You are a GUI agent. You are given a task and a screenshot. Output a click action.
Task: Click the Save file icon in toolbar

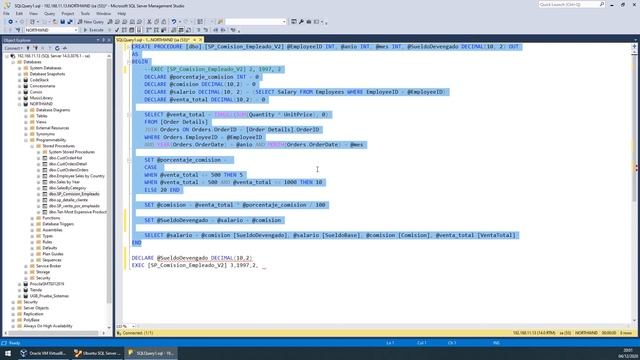pos(62,22)
